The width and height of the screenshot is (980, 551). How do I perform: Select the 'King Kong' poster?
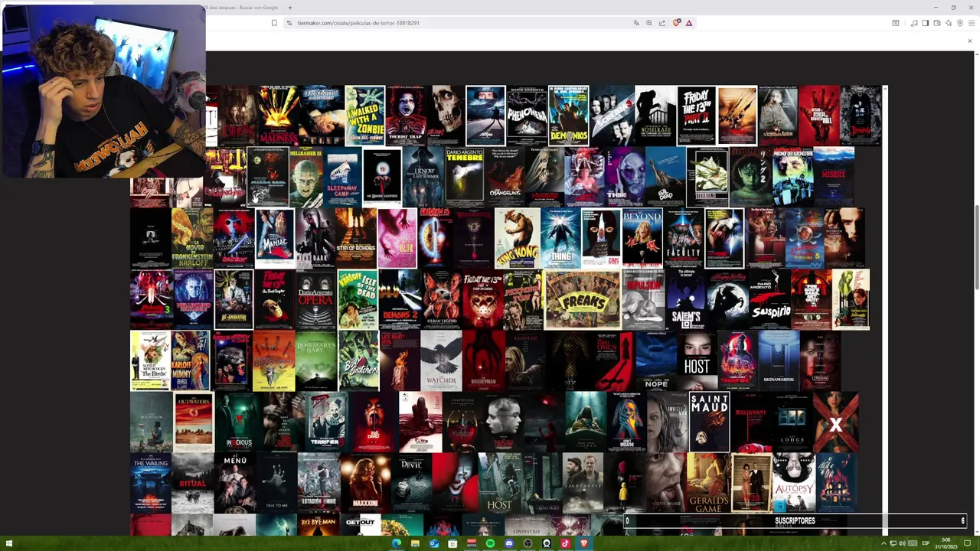[x=518, y=238]
